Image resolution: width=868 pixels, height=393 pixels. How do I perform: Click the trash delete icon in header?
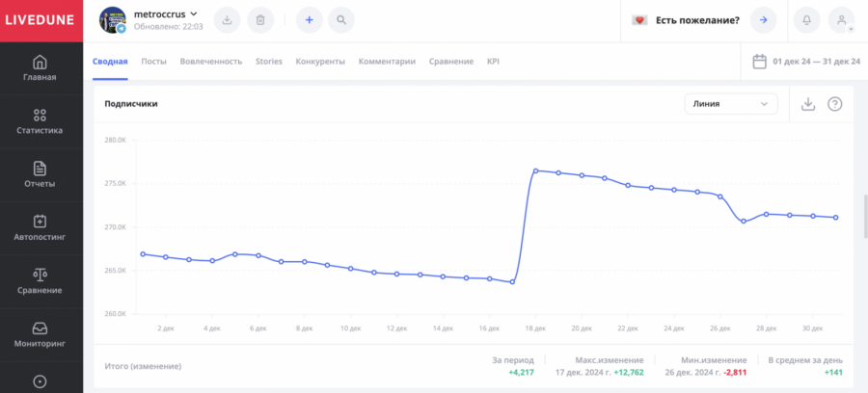click(258, 19)
